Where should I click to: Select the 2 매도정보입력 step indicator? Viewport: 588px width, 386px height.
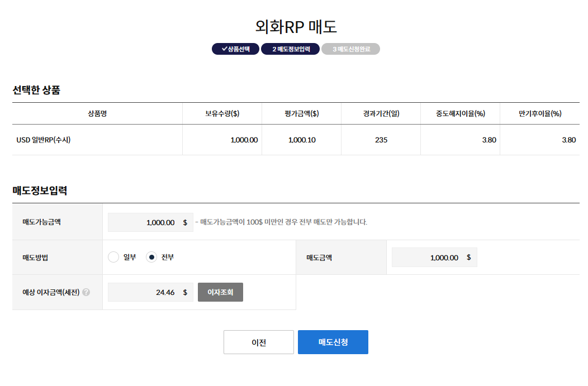290,49
